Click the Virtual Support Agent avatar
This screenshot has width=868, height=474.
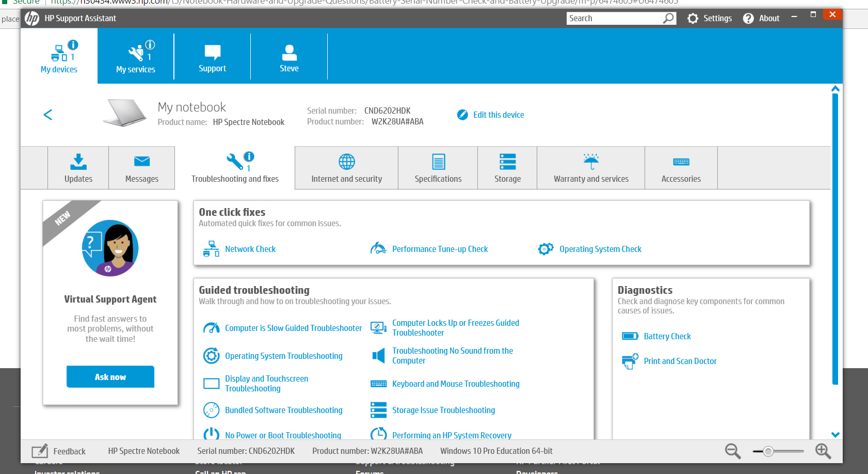click(x=110, y=248)
